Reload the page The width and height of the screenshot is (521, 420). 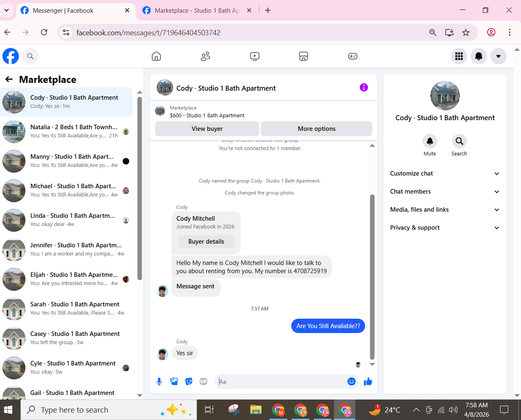tap(44, 32)
